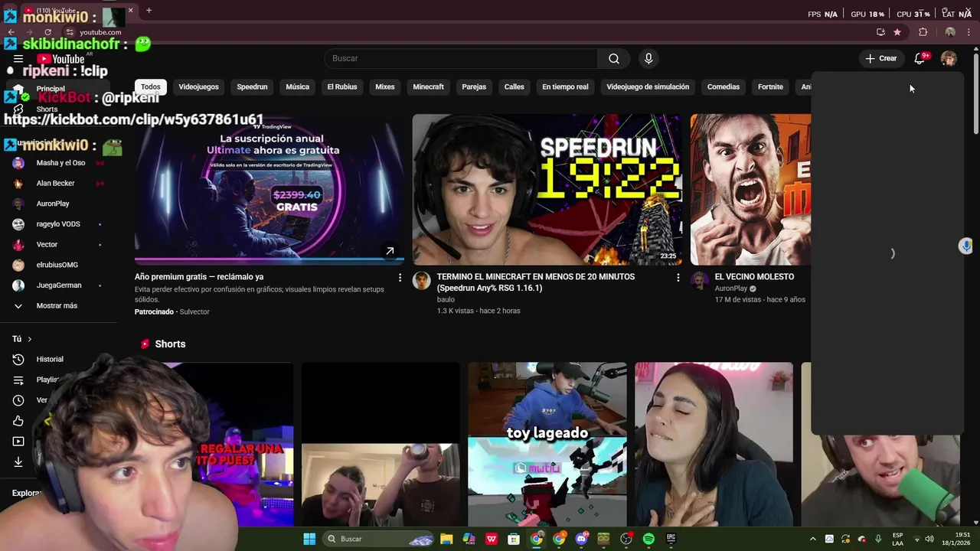980x551 pixels.
Task: Show hidden system tray icons
Action: coord(813,539)
